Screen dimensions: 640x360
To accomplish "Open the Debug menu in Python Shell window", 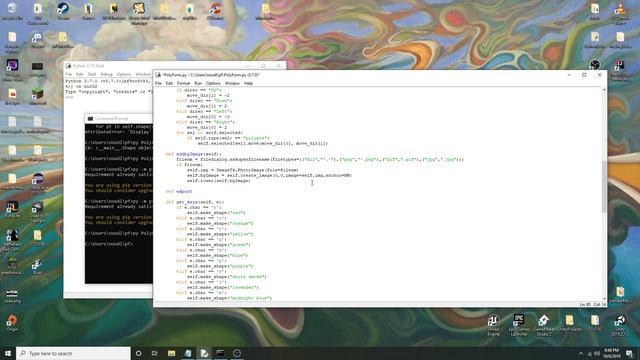I will (x=106, y=74).
